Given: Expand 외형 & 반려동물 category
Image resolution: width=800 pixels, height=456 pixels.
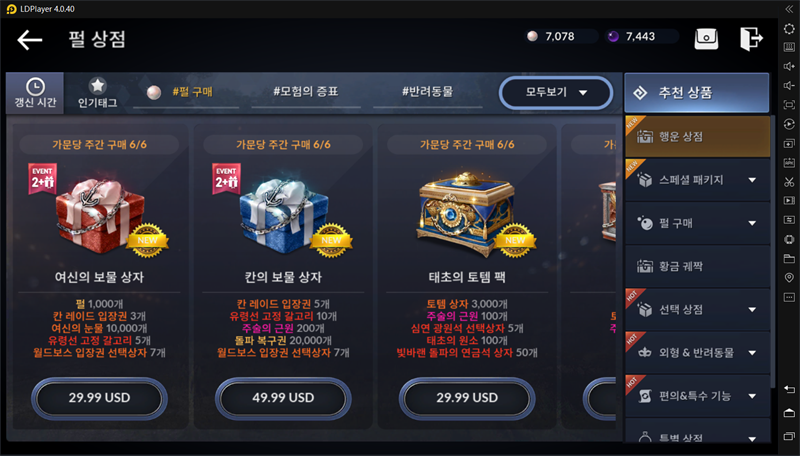Looking at the screenshot, I should (x=697, y=353).
